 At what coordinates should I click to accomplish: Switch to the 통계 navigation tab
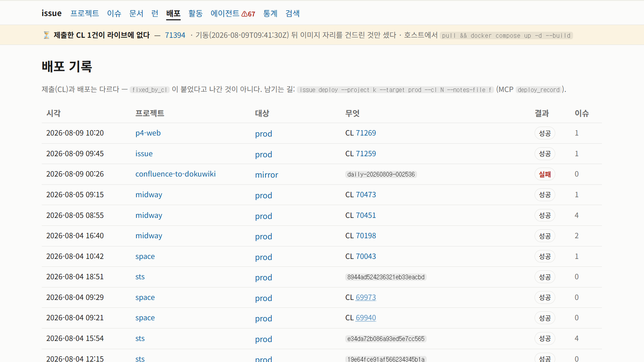271,13
